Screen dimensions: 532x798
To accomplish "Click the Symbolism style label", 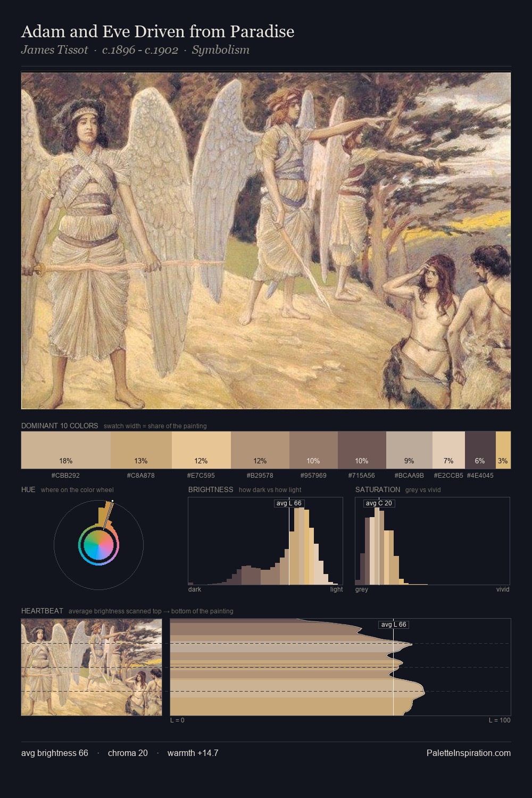I will click(221, 50).
